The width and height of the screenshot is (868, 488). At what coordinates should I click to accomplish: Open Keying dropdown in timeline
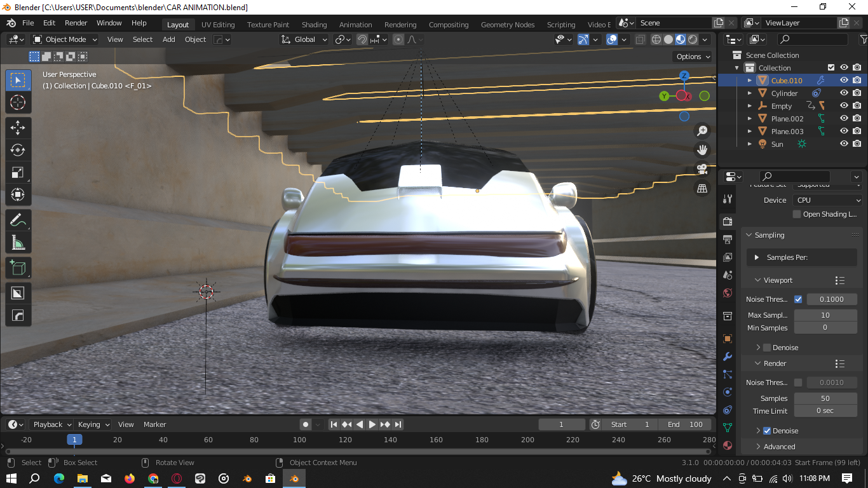pyautogui.click(x=93, y=424)
